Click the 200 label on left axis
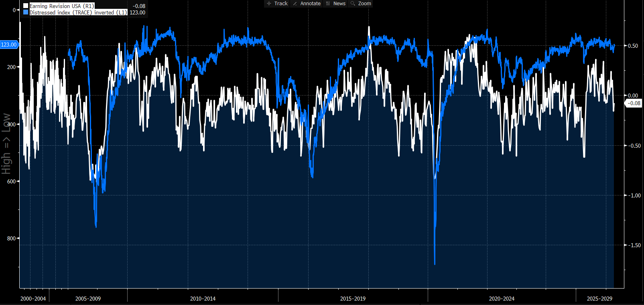This screenshot has height=305, width=644. point(11,67)
